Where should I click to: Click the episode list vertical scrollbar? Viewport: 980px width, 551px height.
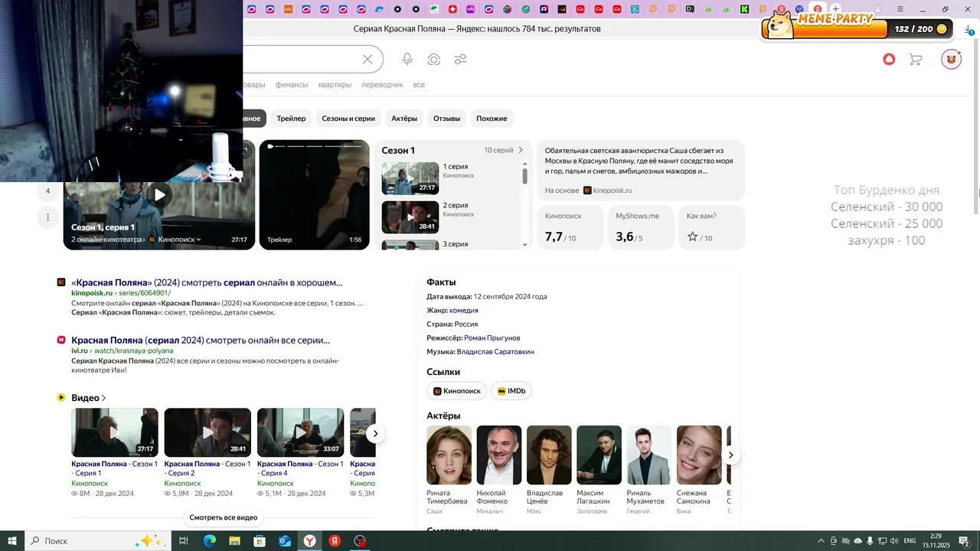(524, 177)
